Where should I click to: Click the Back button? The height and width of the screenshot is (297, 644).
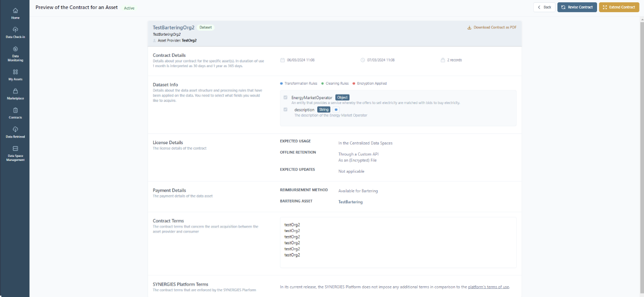(x=544, y=7)
